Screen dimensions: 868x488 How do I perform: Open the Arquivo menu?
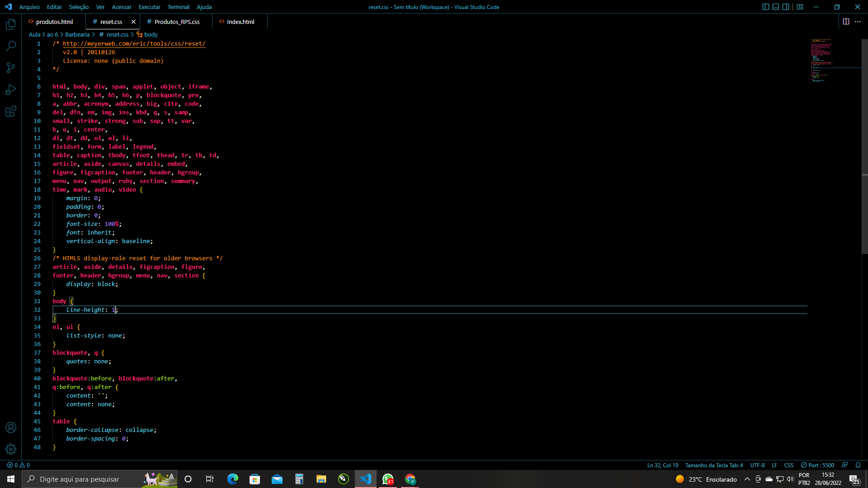29,7
